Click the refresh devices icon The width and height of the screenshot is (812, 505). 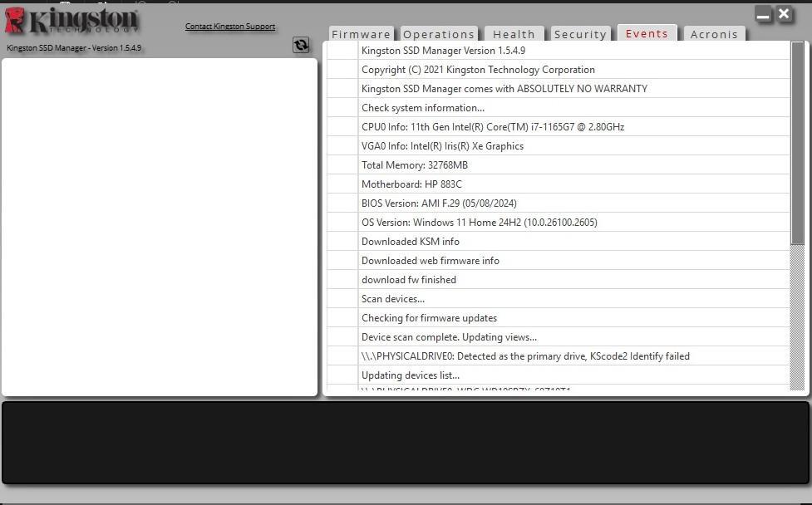coord(300,45)
